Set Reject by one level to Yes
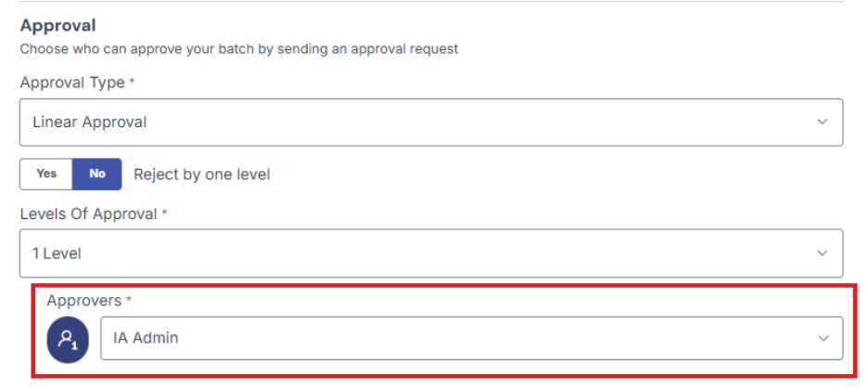The height and width of the screenshot is (388, 868). point(46,175)
